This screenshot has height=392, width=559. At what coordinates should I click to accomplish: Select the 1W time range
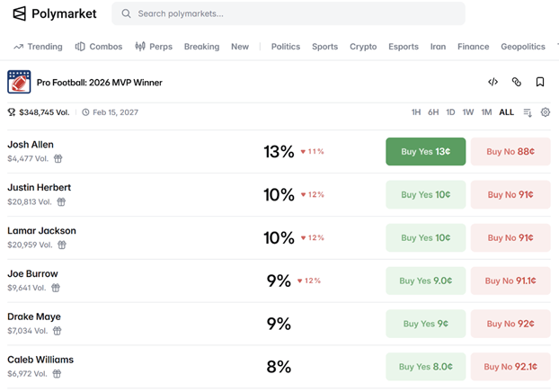[x=468, y=112]
